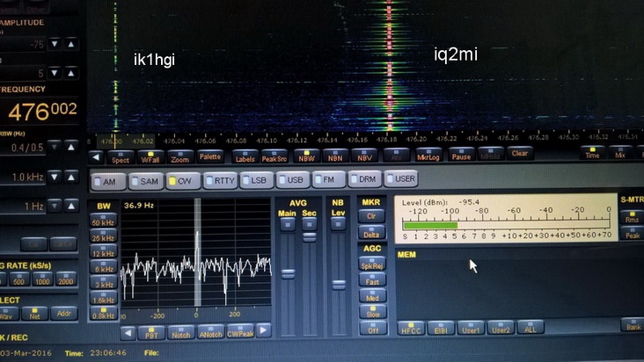This screenshot has height=362, width=644.
Task: Click down arrow beside amplitude value 5
Action: [x=55, y=74]
